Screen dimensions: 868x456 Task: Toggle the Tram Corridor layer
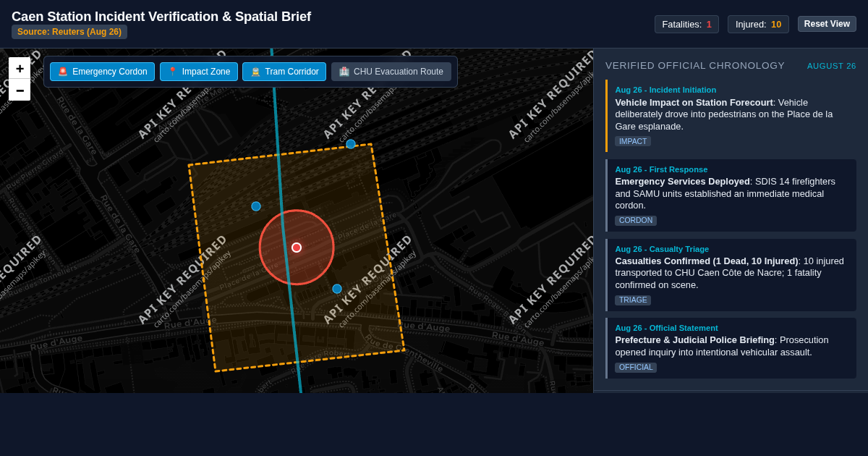click(x=284, y=72)
